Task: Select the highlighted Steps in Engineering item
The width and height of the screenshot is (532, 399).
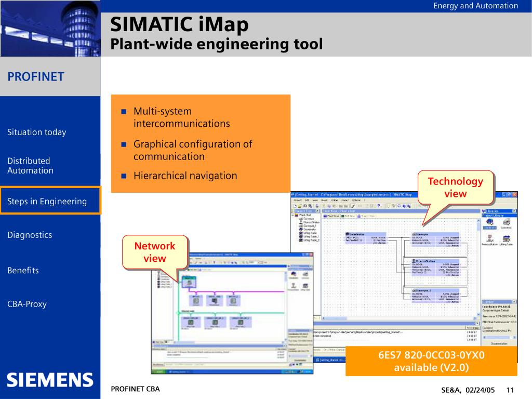Action: pyautogui.click(x=50, y=201)
